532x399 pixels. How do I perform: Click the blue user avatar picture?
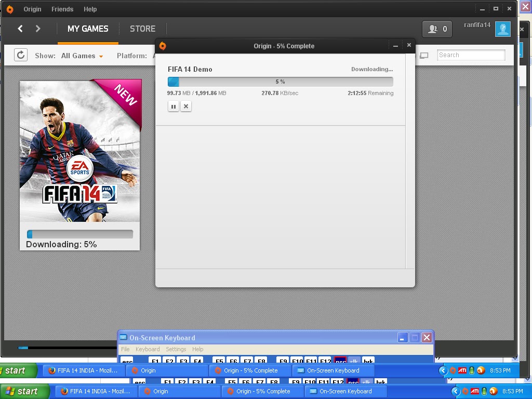click(503, 29)
